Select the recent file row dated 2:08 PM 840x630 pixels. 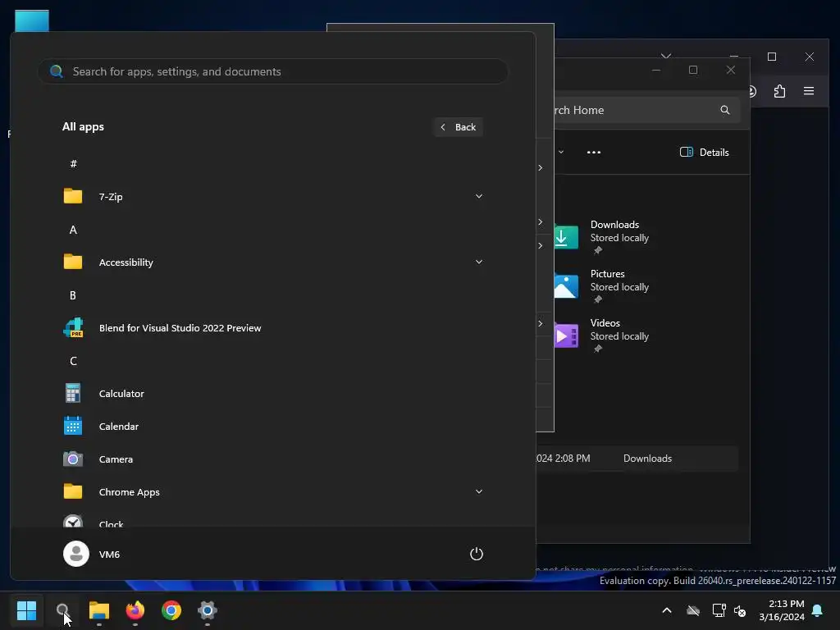[x=637, y=458]
